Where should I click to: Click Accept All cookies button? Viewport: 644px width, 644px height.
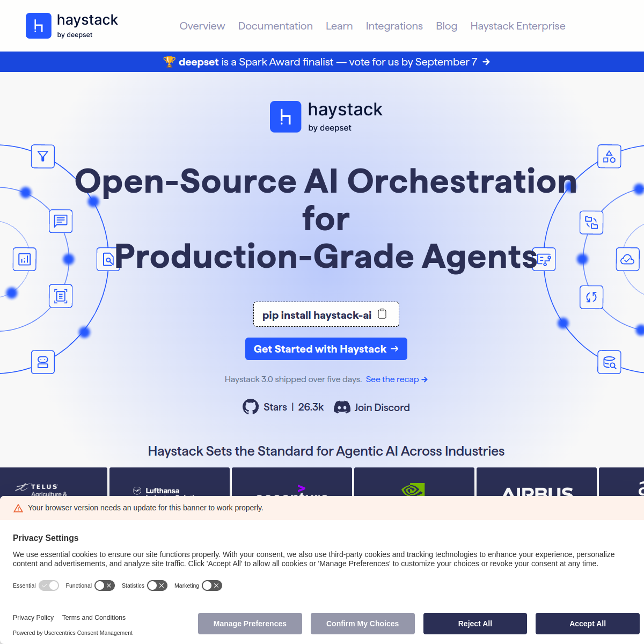[588, 624]
